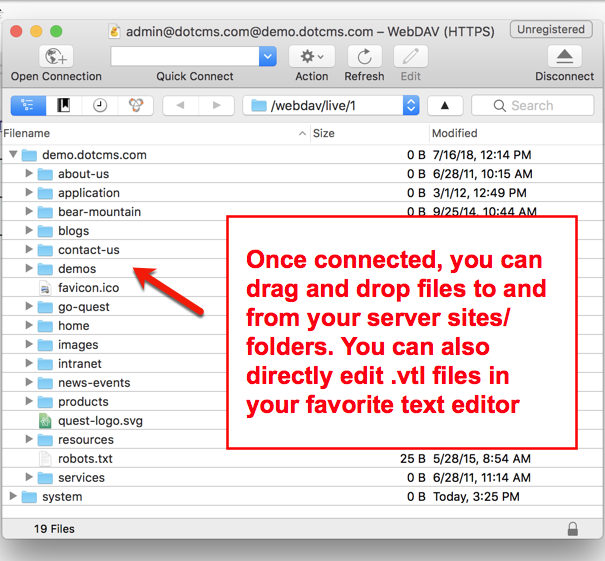Screen dimensions: 605x561
Task: Open the Action gear menu
Action: (311, 57)
